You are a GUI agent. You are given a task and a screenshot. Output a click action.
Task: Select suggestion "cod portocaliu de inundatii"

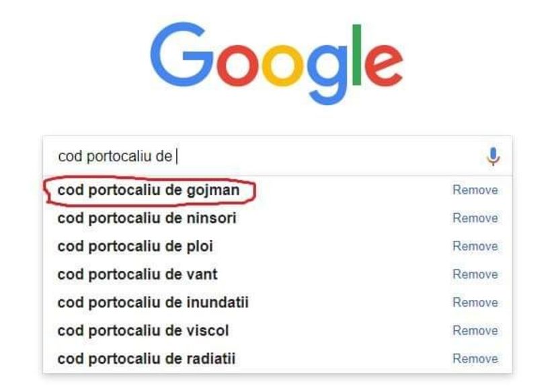click(x=153, y=303)
